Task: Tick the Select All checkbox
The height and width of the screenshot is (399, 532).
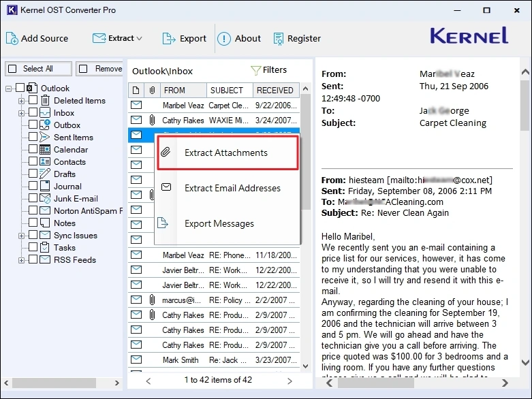Action: point(13,69)
